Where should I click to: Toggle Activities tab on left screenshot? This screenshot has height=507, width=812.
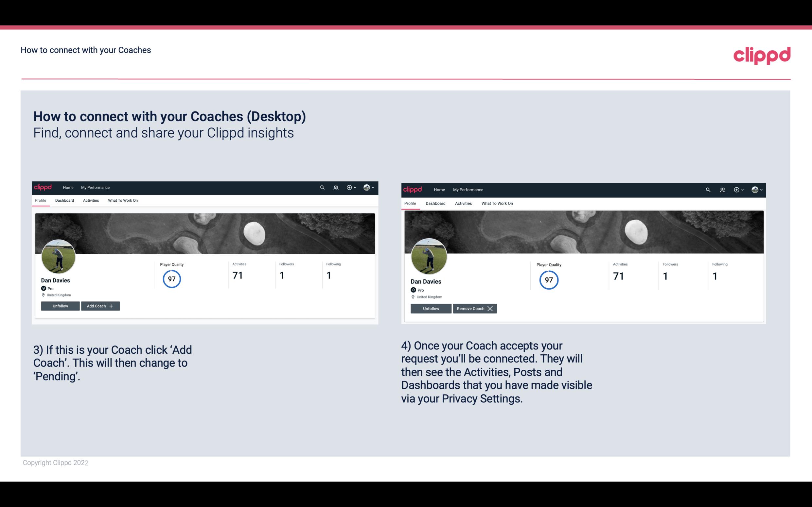point(91,200)
